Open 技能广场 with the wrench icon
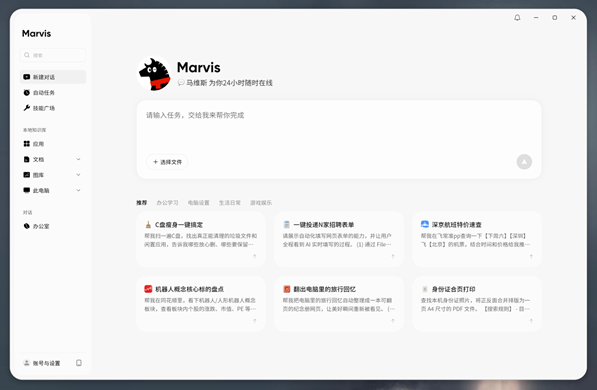 [x=53, y=108]
